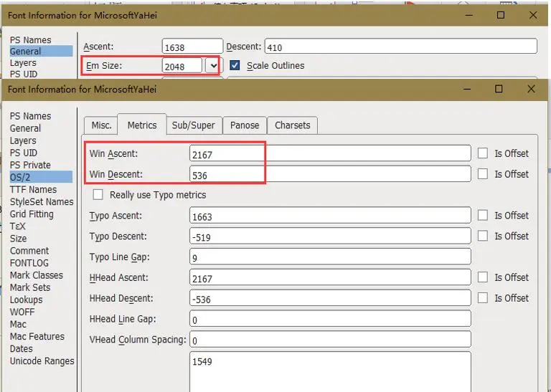This screenshot has height=392, width=551.
Task: Open the Panose tab
Action: pyautogui.click(x=245, y=125)
